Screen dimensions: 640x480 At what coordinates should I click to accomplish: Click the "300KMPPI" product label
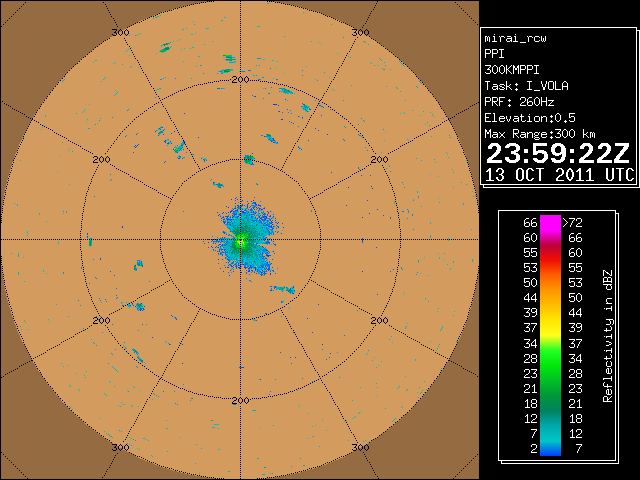512,70
